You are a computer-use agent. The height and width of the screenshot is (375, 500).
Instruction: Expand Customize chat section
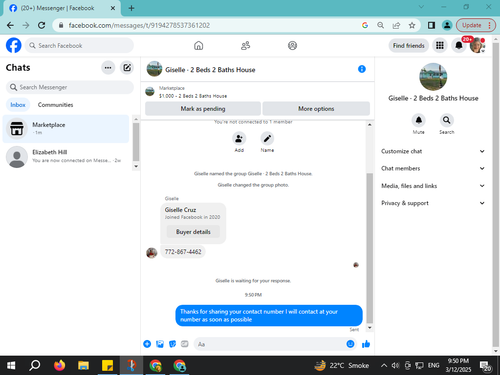click(433, 151)
